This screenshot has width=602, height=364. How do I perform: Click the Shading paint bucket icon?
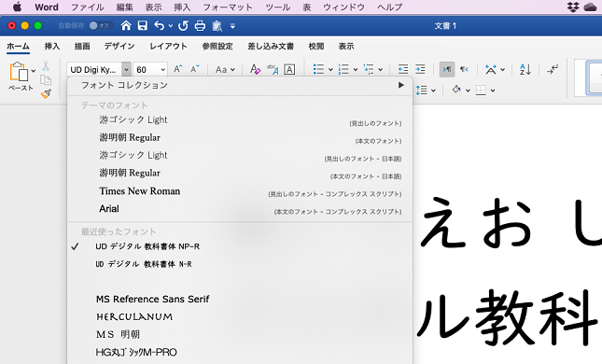point(456,90)
